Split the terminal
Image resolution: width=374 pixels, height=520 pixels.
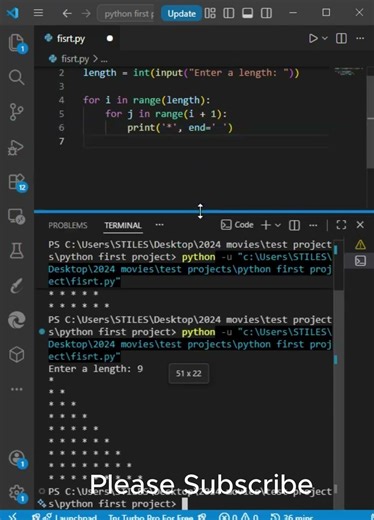[294, 225]
